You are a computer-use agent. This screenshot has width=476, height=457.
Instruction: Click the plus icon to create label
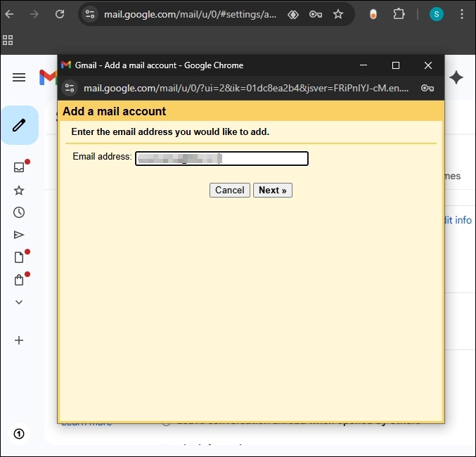pyautogui.click(x=19, y=340)
